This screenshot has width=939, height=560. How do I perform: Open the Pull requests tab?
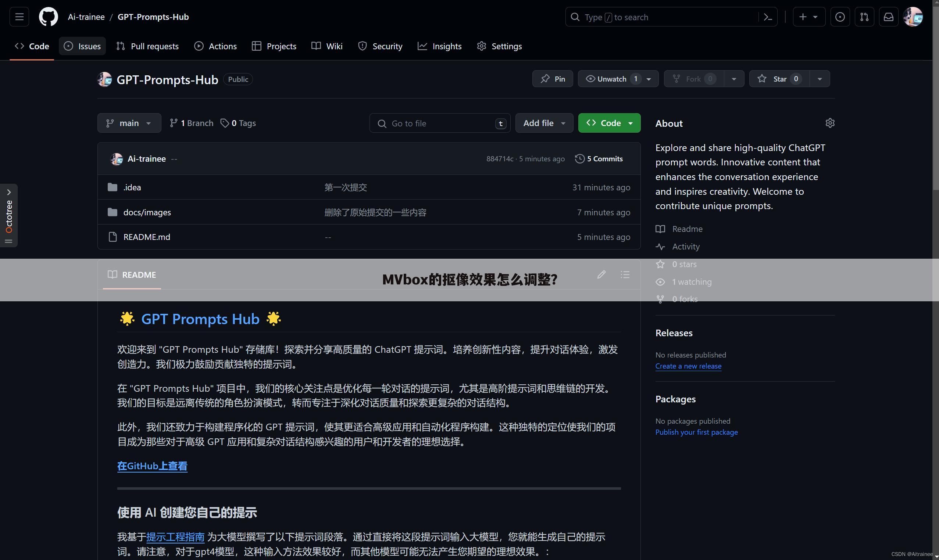coord(148,46)
